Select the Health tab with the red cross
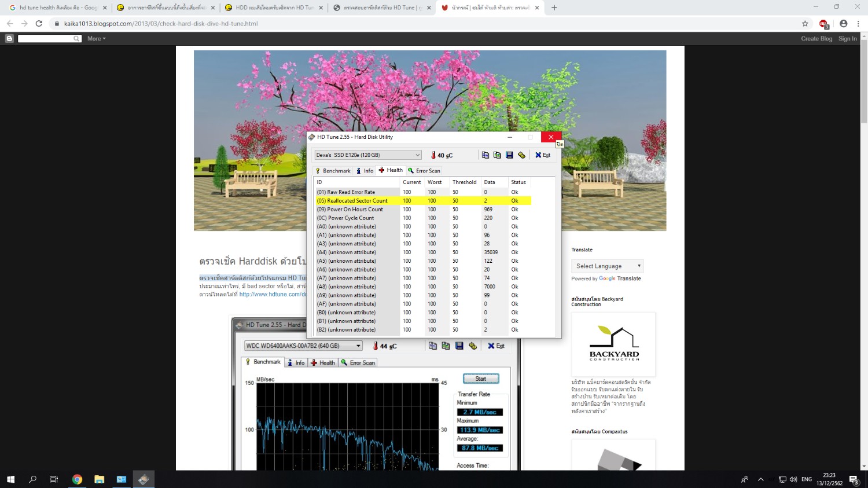 click(x=391, y=170)
